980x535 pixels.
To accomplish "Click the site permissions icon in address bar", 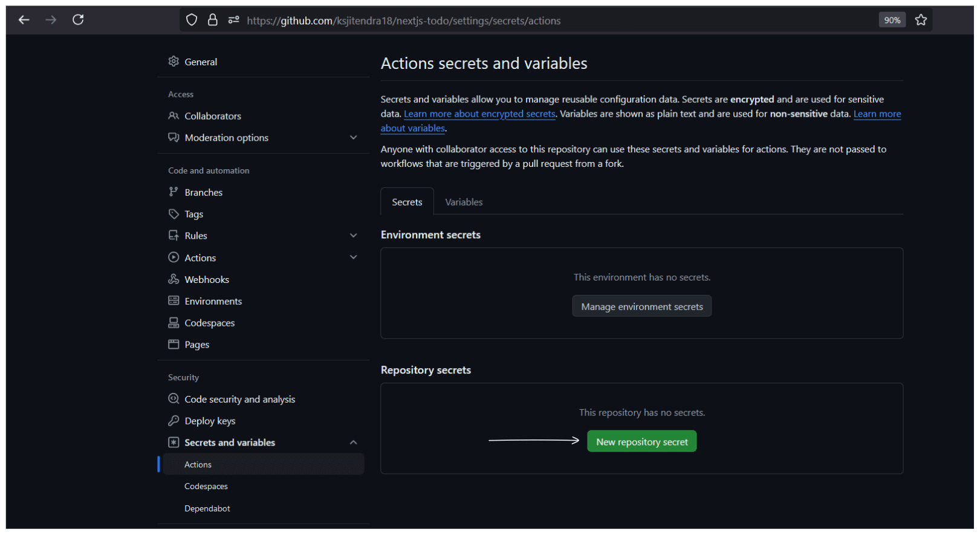I will [233, 20].
